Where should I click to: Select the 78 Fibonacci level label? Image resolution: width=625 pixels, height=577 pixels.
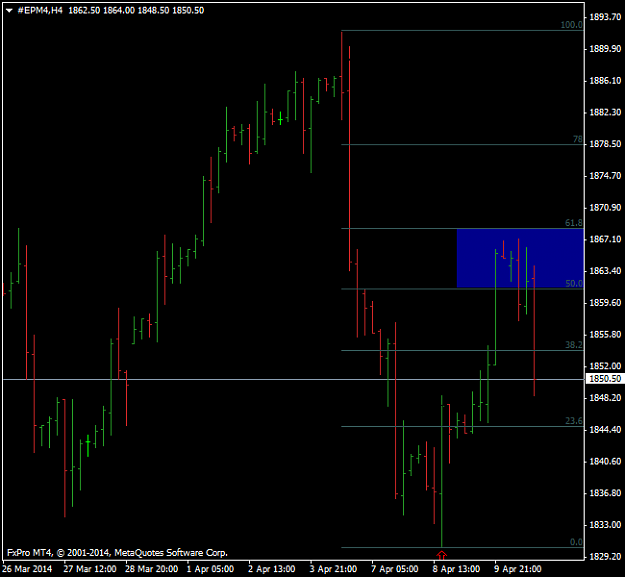pyautogui.click(x=578, y=139)
